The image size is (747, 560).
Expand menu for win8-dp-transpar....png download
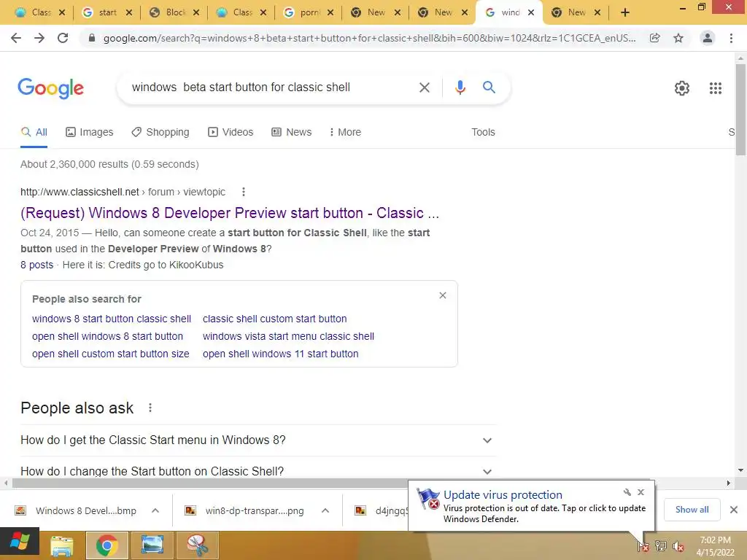325,510
